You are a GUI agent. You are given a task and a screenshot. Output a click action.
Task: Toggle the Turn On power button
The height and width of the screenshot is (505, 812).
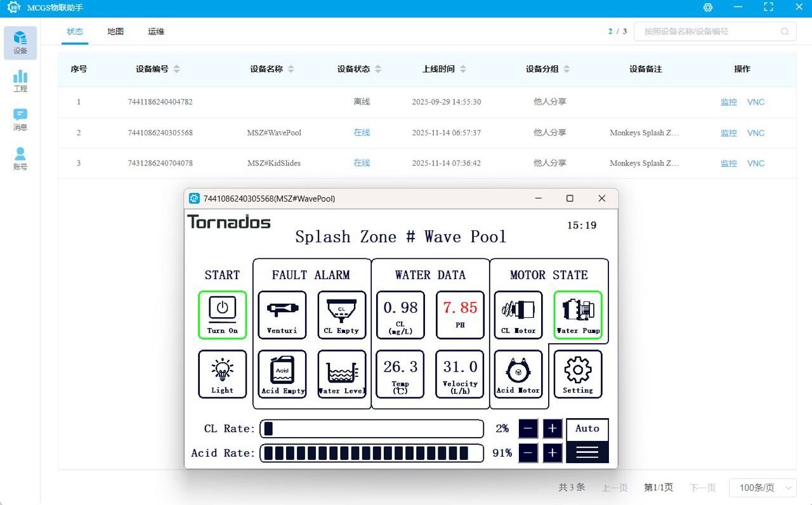[222, 315]
